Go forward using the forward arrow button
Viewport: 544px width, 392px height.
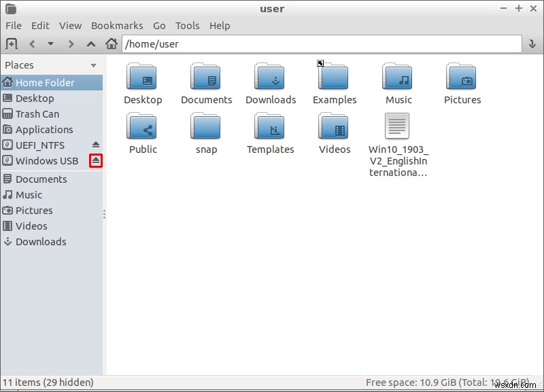pyautogui.click(x=70, y=43)
